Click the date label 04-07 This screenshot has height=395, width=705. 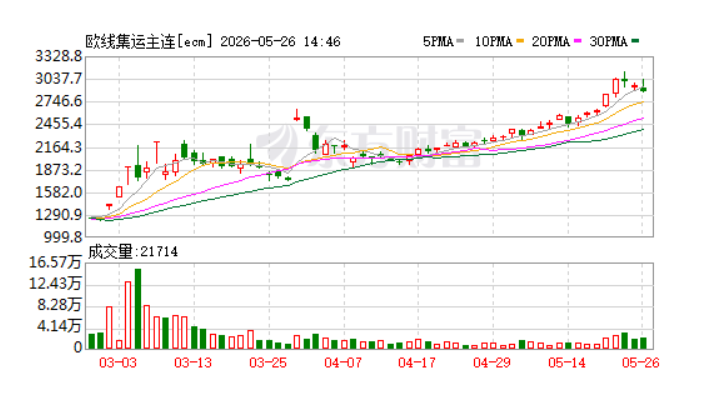pyautogui.click(x=343, y=363)
